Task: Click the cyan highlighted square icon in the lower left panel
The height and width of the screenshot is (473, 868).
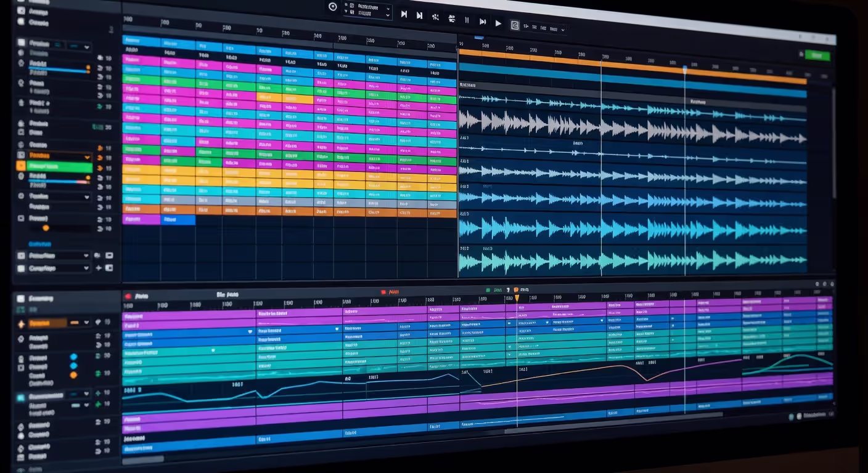Action: tap(21, 398)
